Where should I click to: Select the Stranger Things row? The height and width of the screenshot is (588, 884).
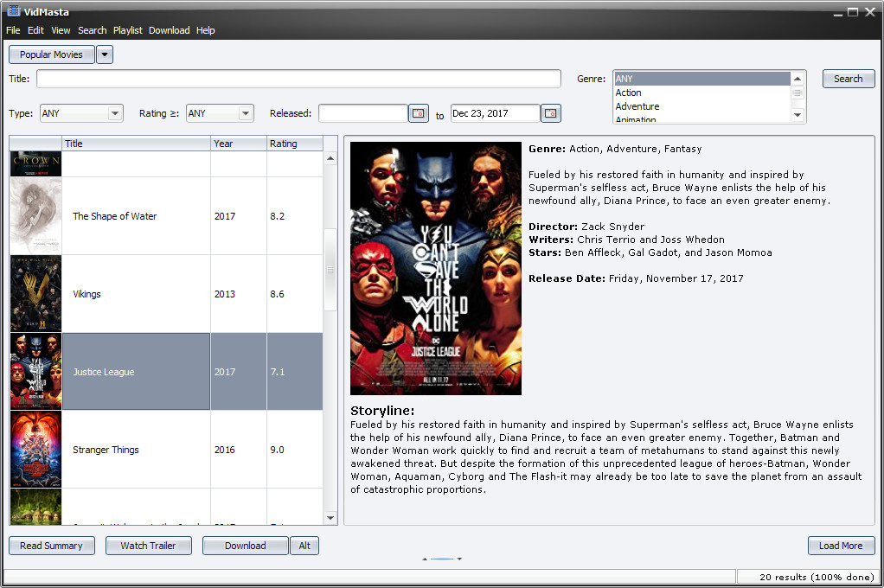[166, 450]
